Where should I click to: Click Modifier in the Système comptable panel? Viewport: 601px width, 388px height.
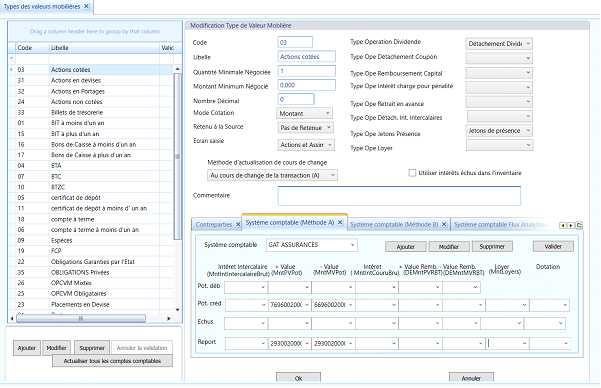[x=449, y=247]
